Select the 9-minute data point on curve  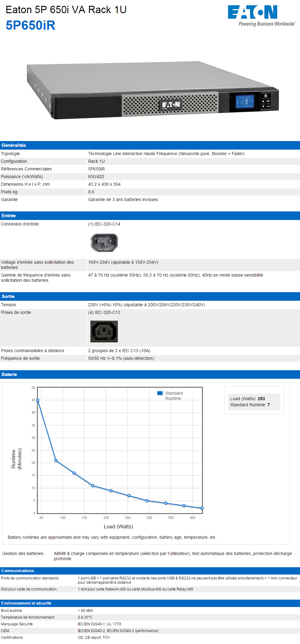(111, 491)
